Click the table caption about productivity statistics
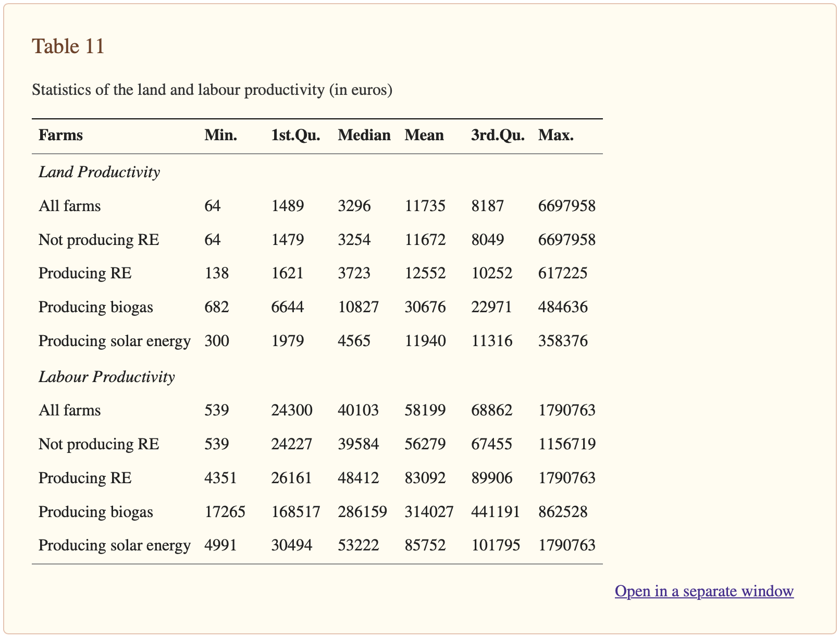The width and height of the screenshot is (840, 638). 212,90
